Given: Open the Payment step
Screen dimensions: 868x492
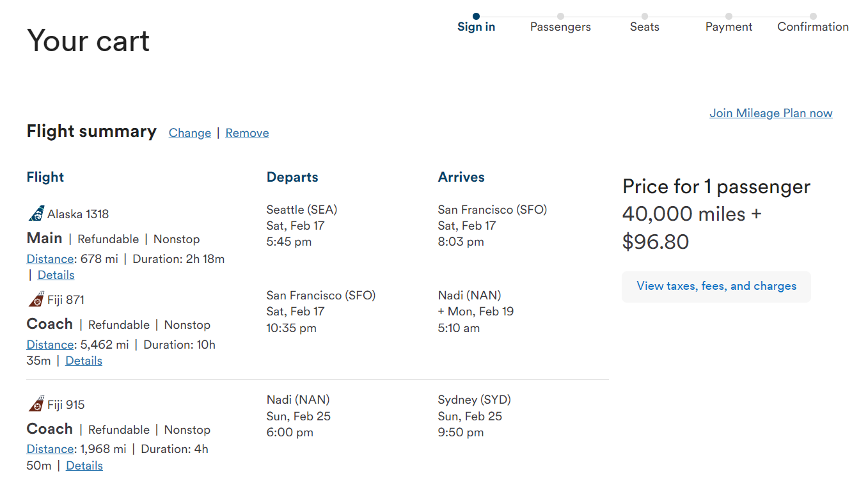Looking at the screenshot, I should tap(729, 26).
